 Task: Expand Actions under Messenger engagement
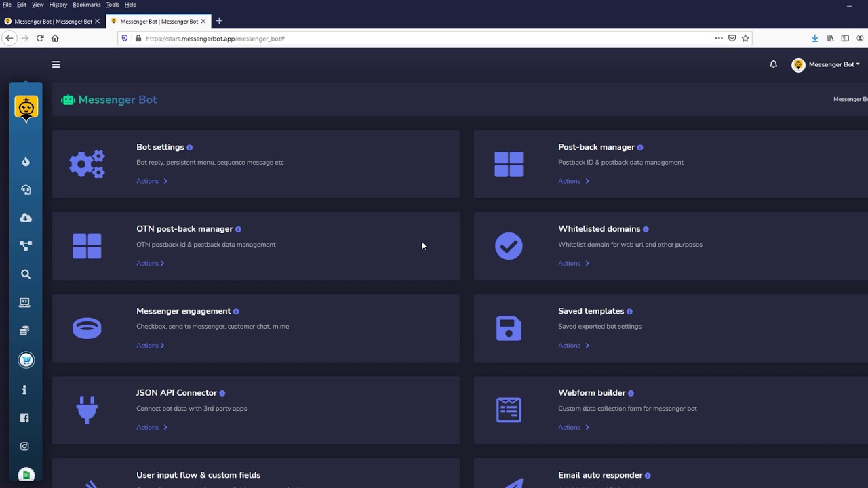pyautogui.click(x=151, y=346)
